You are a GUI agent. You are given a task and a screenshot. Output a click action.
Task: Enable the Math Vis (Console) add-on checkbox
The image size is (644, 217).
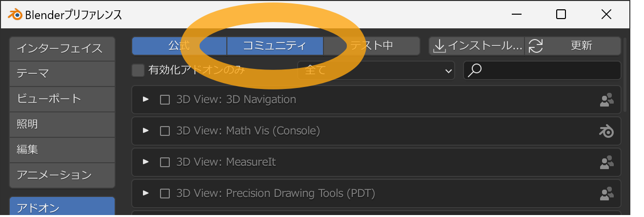point(165,131)
